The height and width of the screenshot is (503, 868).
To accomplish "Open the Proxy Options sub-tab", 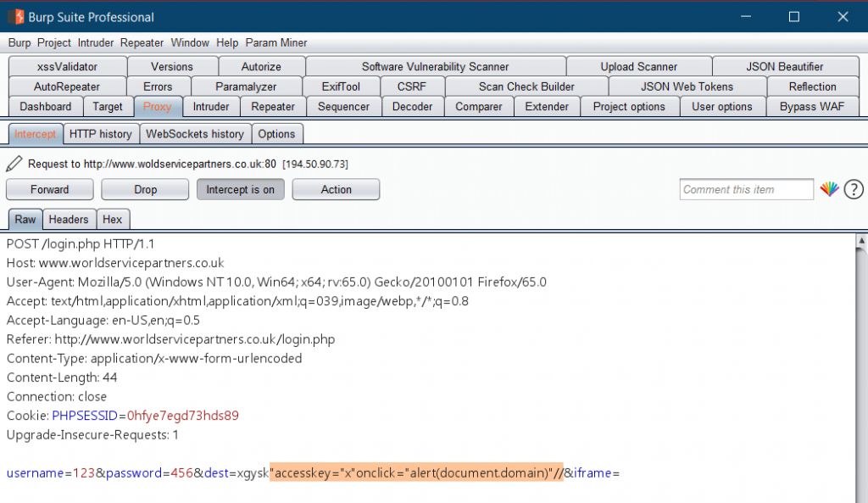I will point(276,134).
